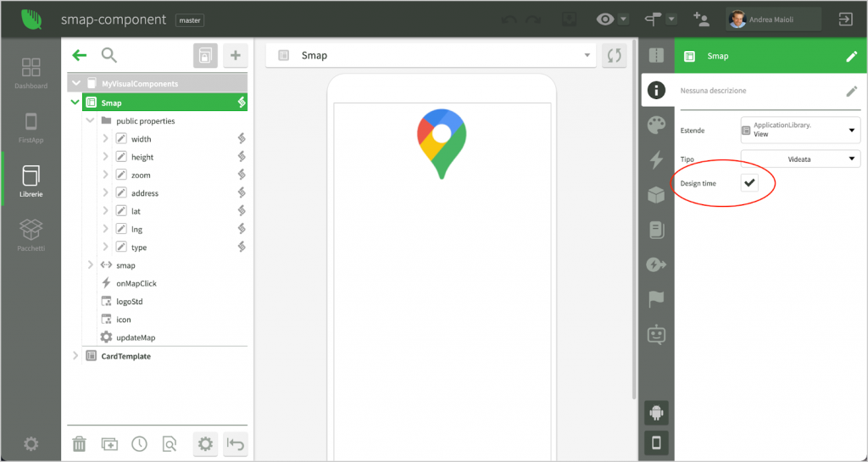Screen dimensions: 868x462
Task: Open dropdown next to signpost icon
Action: 671,19
